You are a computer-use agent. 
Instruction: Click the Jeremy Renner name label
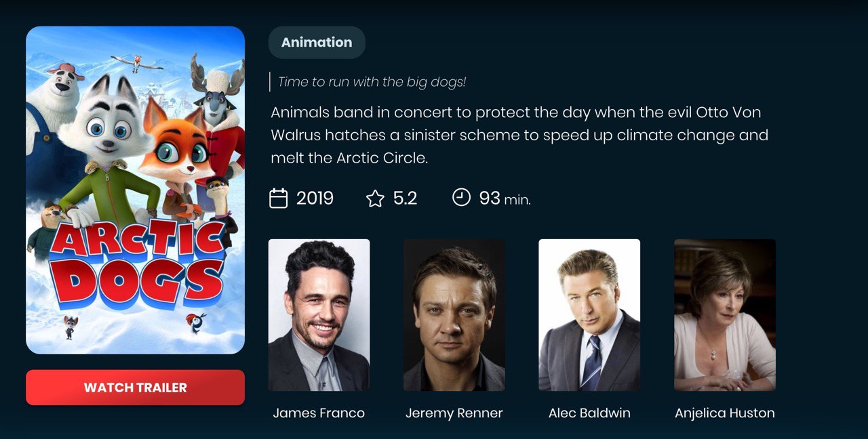[x=454, y=413]
